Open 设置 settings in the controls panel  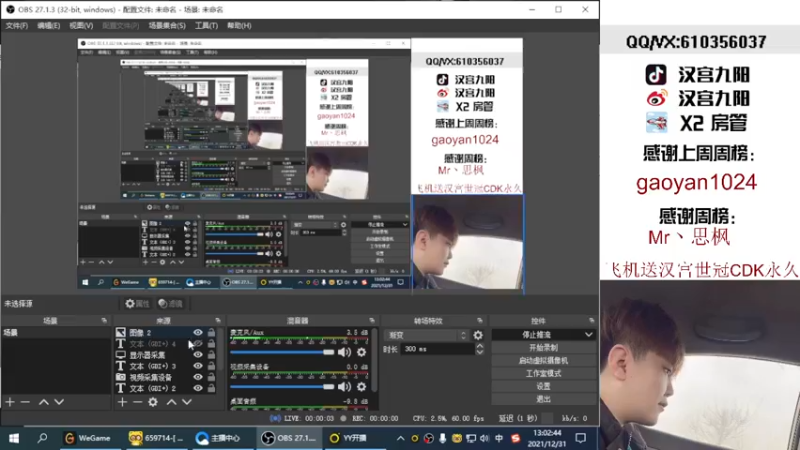543,386
